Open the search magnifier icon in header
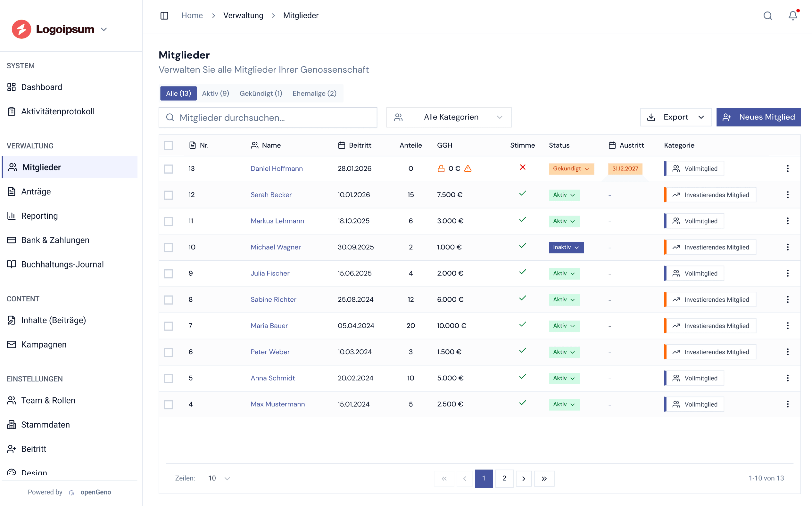Image resolution: width=812 pixels, height=506 pixels. (x=767, y=16)
